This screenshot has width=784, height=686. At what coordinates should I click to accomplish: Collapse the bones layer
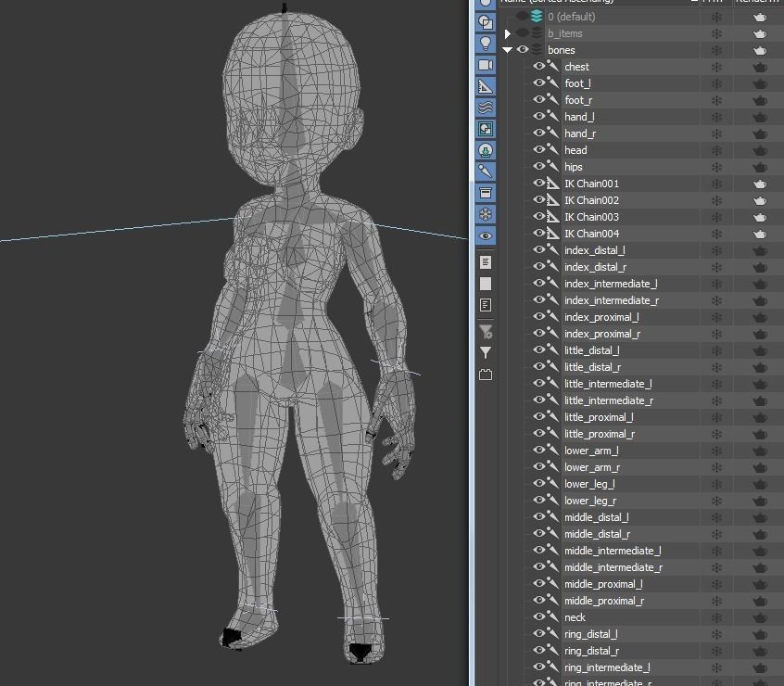click(x=508, y=50)
